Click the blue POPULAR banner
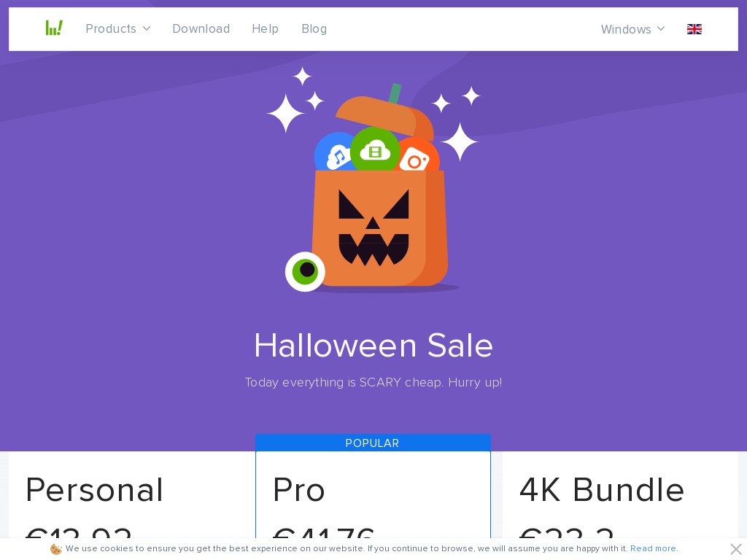 (373, 443)
